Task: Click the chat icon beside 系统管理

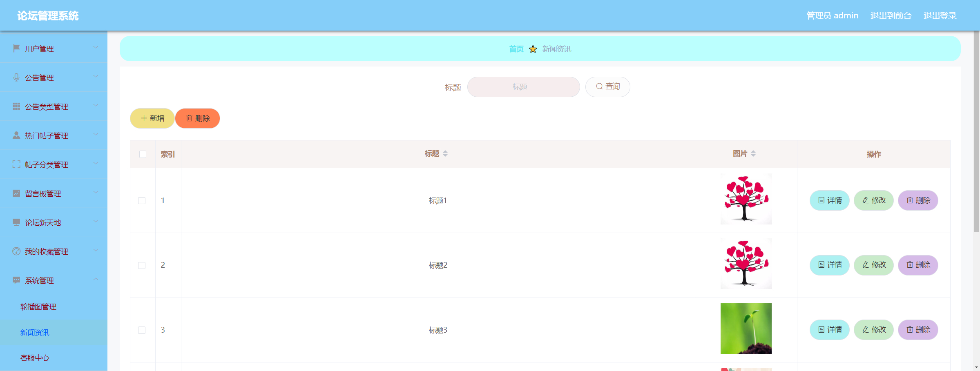Action: click(16, 280)
